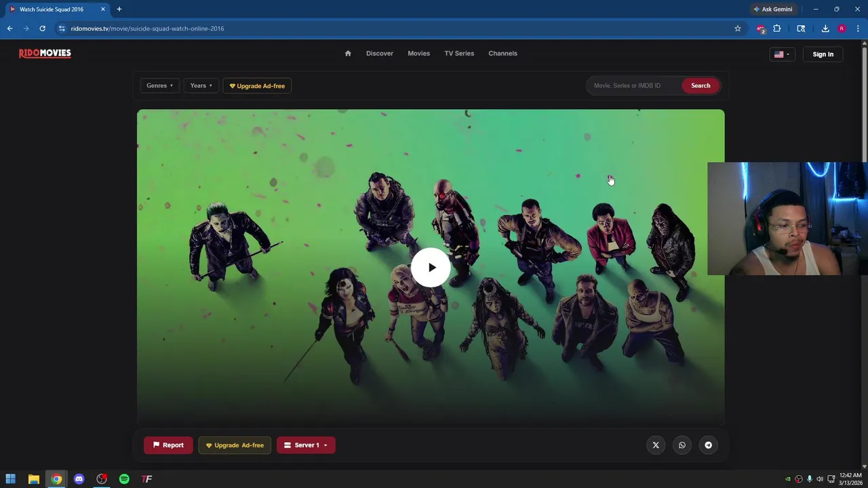Image resolution: width=868 pixels, height=488 pixels.
Task: Select the address bar URL
Action: (x=147, y=28)
